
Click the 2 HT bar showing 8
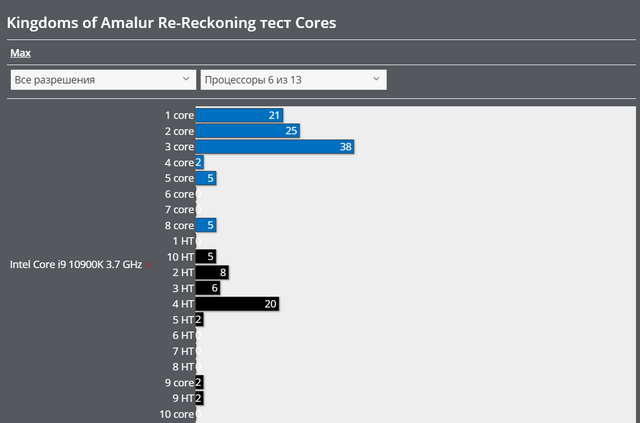[212, 272]
